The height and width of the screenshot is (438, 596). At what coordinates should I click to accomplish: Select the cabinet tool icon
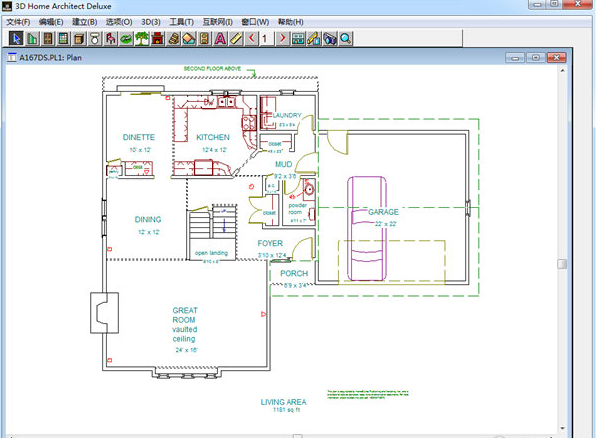(x=79, y=38)
